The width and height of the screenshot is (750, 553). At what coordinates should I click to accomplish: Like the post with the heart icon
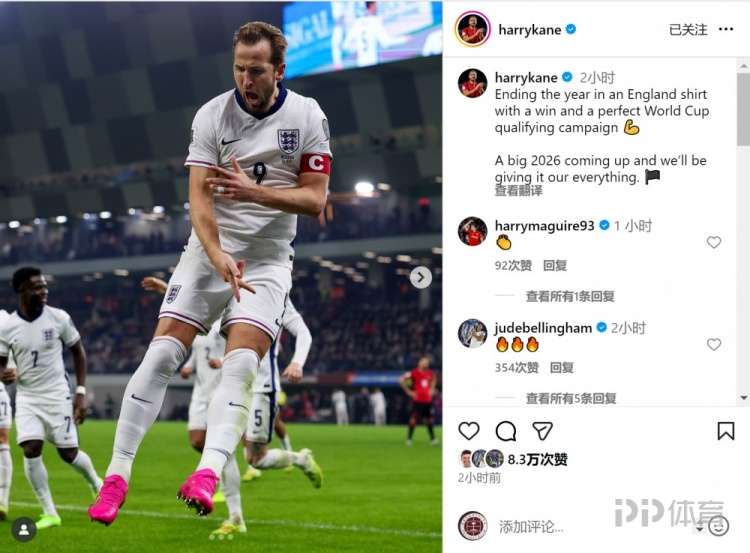469,431
